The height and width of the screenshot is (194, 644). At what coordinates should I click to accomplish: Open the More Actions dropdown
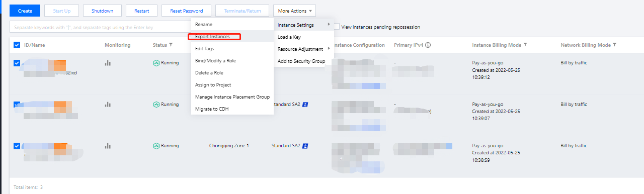click(295, 11)
